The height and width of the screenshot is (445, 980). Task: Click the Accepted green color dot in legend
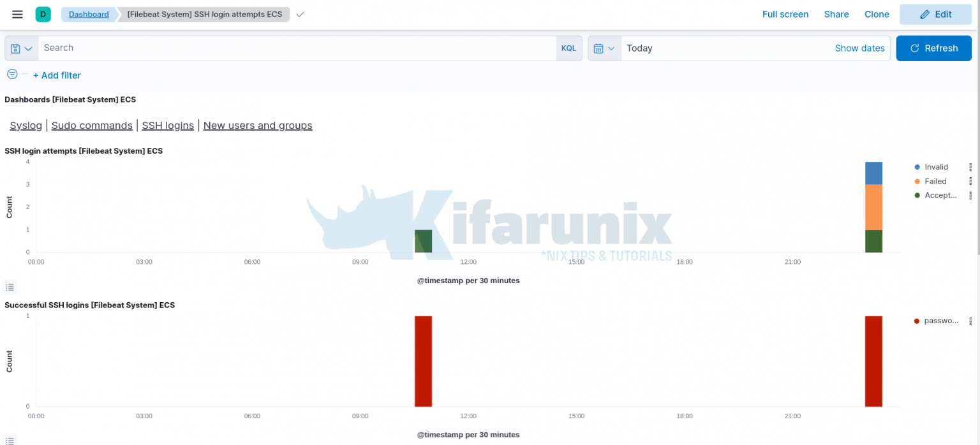click(917, 195)
